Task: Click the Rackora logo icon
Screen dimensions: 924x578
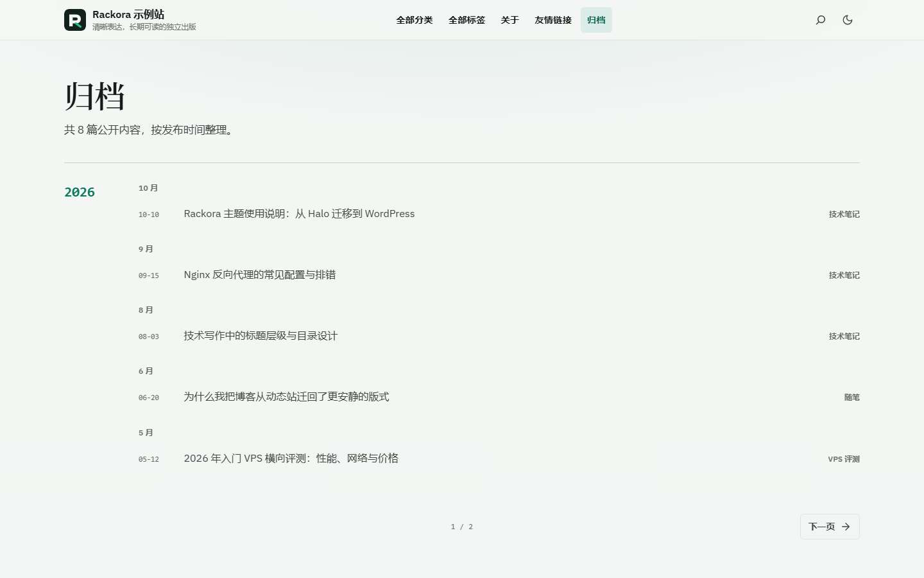Action: (x=75, y=20)
